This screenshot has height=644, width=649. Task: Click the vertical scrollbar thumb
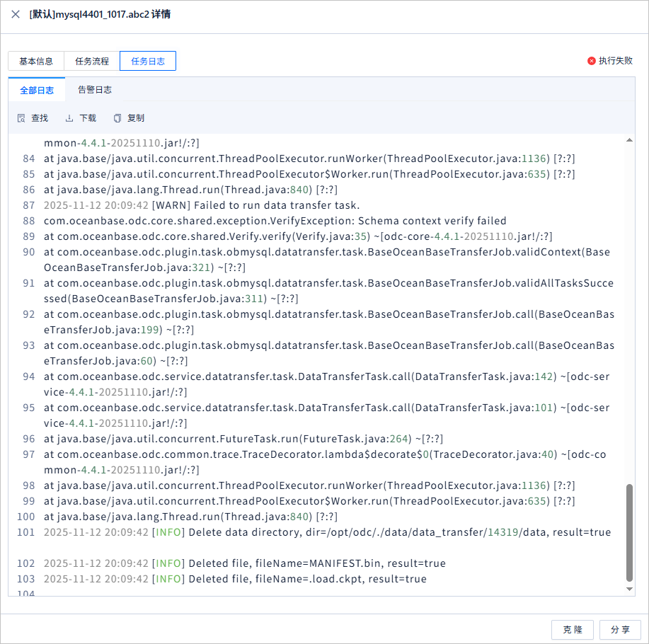(629, 533)
